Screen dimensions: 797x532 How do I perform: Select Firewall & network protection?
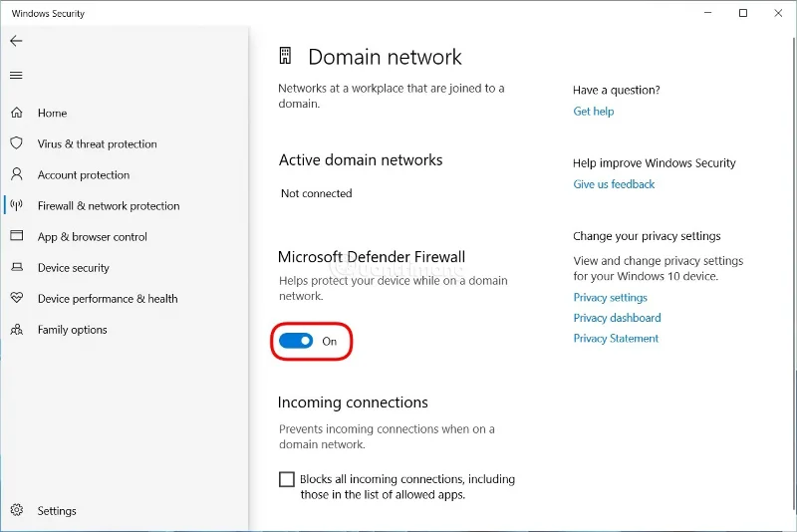109,206
